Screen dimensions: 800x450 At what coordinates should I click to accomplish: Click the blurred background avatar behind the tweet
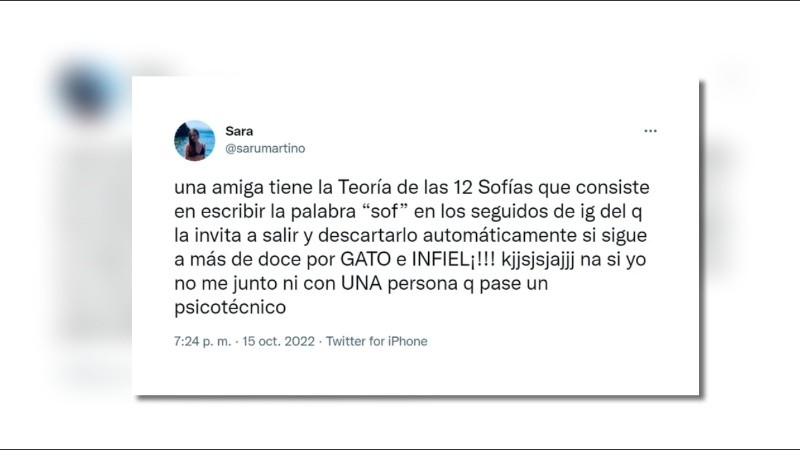[x=85, y=90]
